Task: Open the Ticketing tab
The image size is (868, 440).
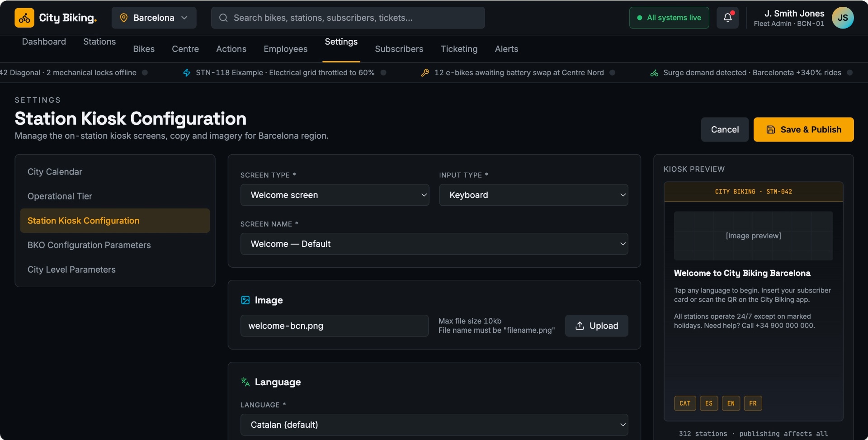Action: pyautogui.click(x=459, y=49)
